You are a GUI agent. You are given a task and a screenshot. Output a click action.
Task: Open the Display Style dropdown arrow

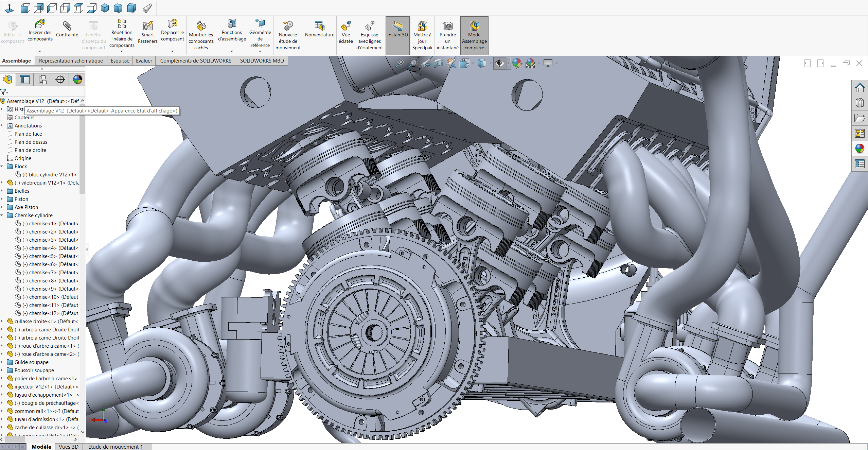pos(490,64)
